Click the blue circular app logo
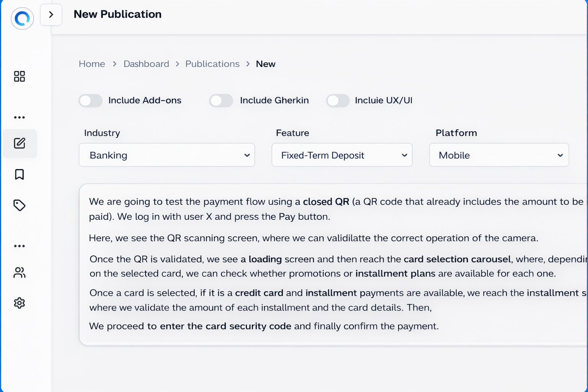 pyautogui.click(x=22, y=18)
